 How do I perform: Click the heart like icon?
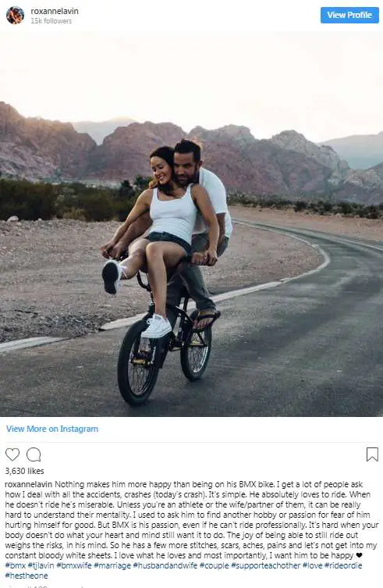tap(12, 454)
